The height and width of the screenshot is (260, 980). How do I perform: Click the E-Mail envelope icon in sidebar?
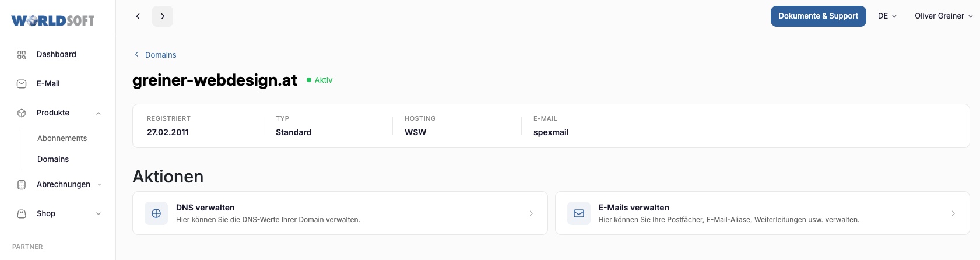coord(22,84)
